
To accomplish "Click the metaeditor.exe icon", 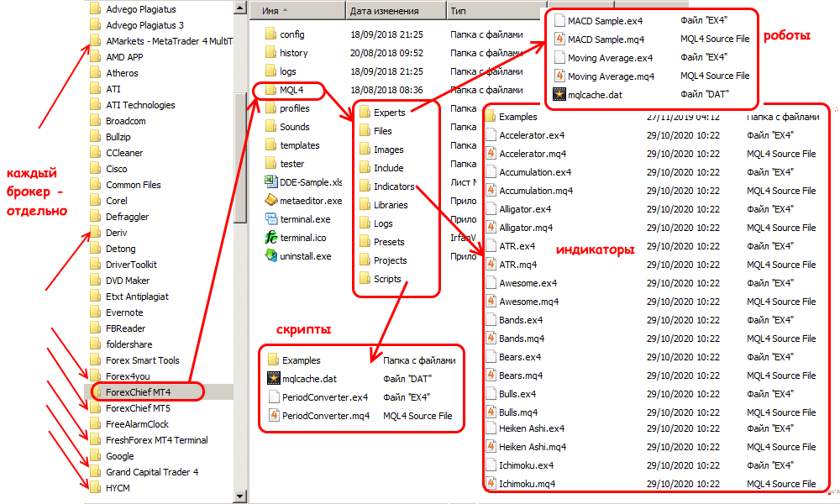I will point(271,200).
